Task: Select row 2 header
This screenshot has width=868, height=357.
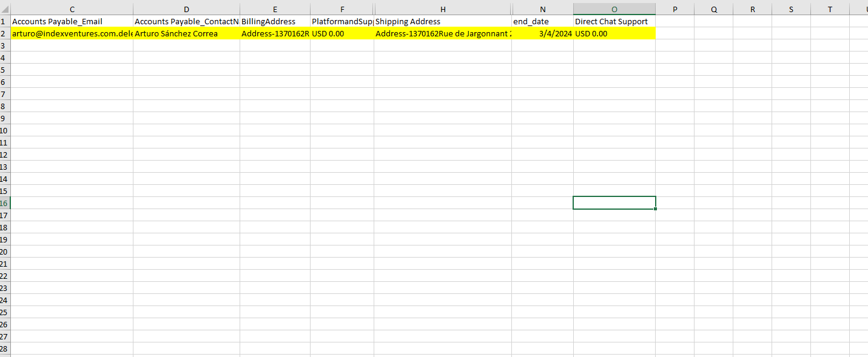Action: 5,33
